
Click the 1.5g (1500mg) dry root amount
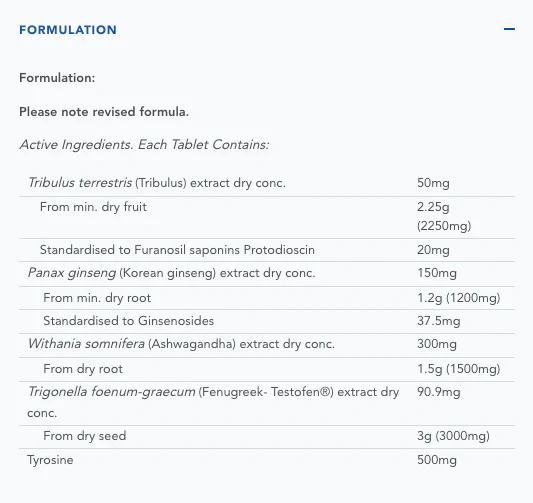[459, 369]
